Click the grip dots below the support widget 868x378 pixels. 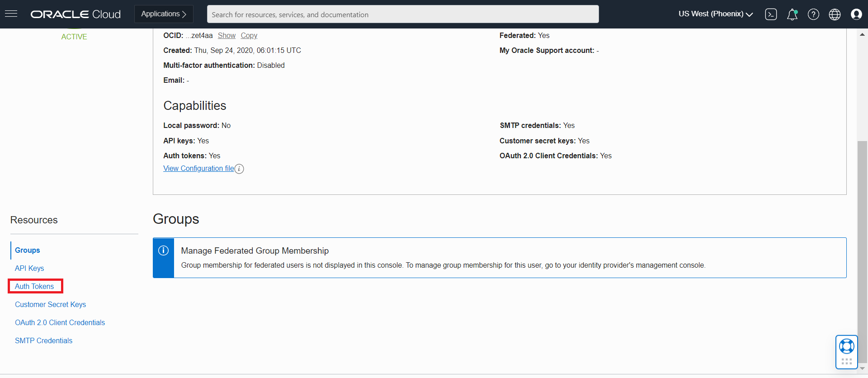846,361
